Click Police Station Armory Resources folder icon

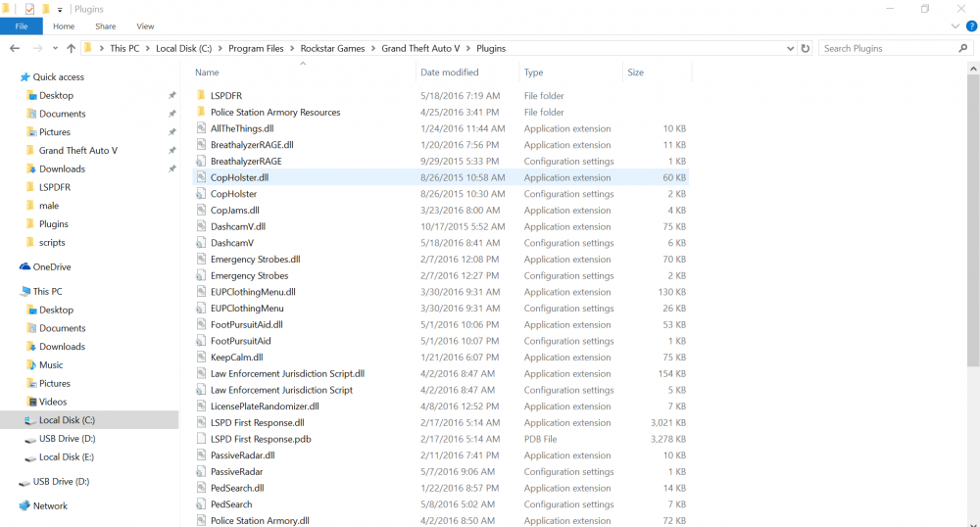(201, 112)
